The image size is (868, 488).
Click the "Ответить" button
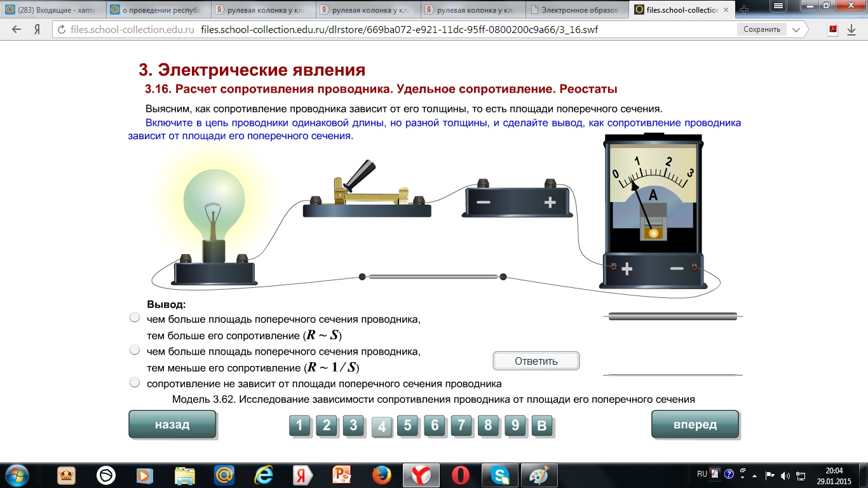[x=536, y=361]
